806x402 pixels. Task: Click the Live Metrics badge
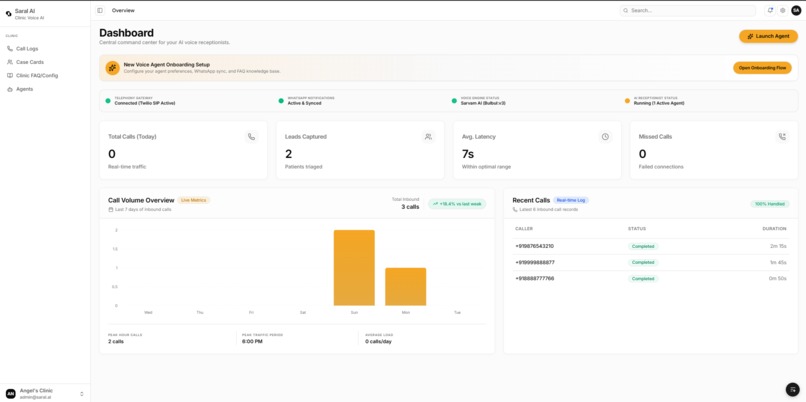pyautogui.click(x=194, y=200)
